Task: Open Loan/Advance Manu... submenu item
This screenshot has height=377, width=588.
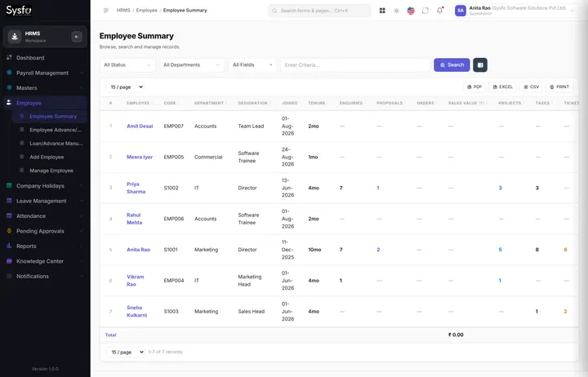Action: (50, 143)
